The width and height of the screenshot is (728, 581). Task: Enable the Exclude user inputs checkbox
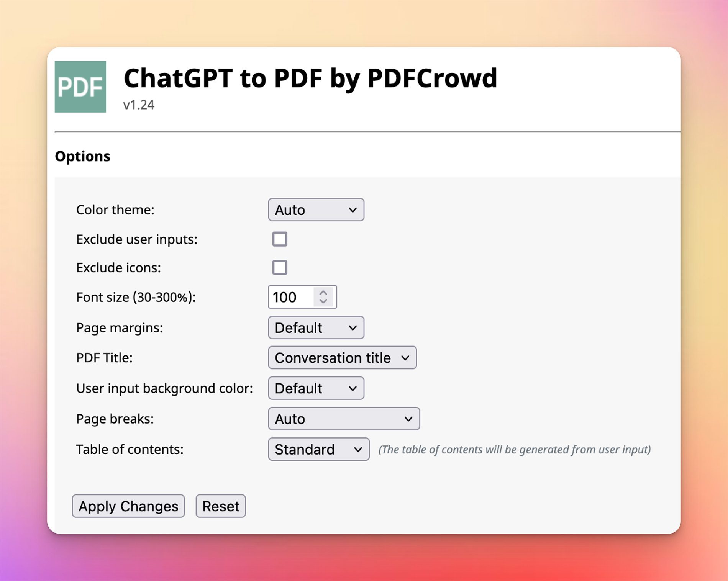(280, 239)
